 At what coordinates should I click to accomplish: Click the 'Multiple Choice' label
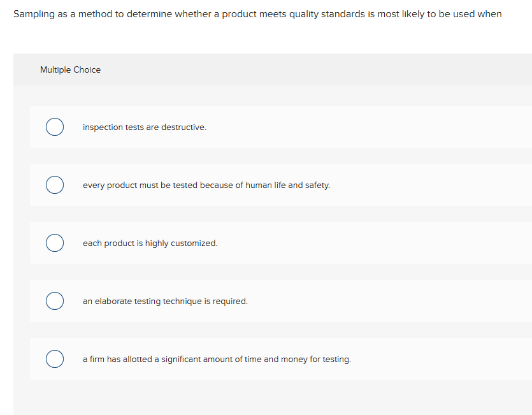[70, 69]
